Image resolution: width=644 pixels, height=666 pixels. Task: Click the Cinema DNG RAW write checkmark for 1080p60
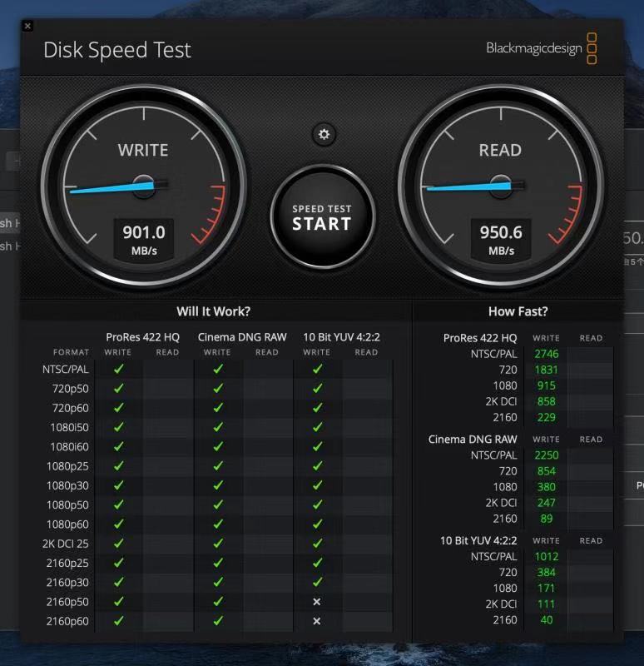click(218, 524)
